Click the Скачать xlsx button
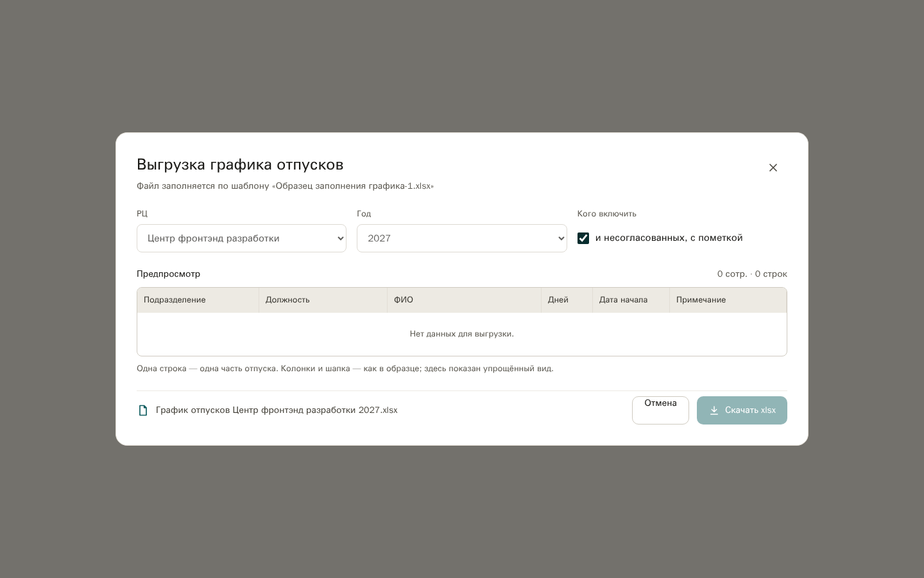 [742, 410]
